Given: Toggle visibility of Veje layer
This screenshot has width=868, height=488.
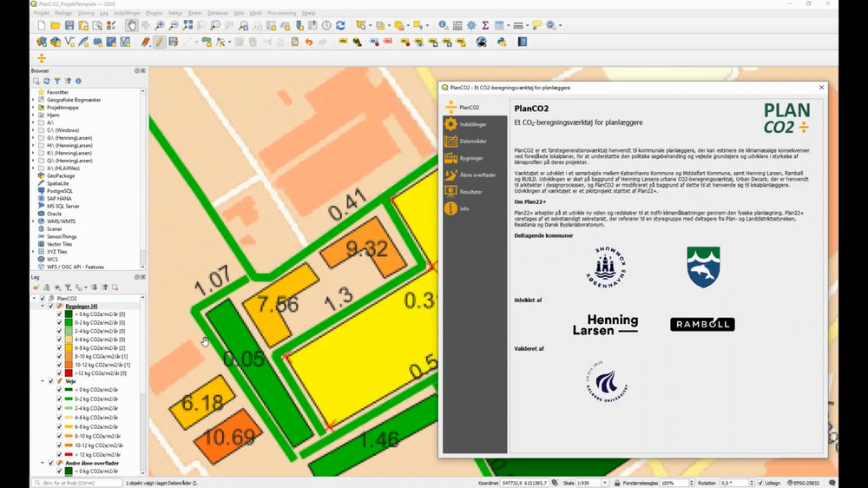Looking at the screenshot, I should pyautogui.click(x=51, y=382).
